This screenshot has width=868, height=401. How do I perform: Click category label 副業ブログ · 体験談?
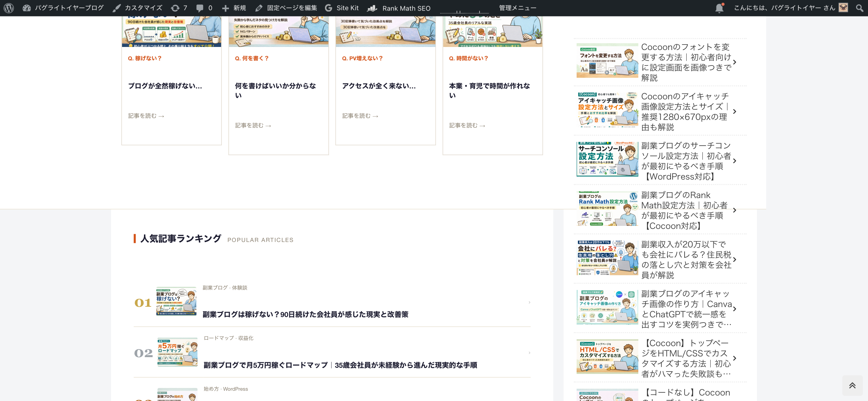225,288
